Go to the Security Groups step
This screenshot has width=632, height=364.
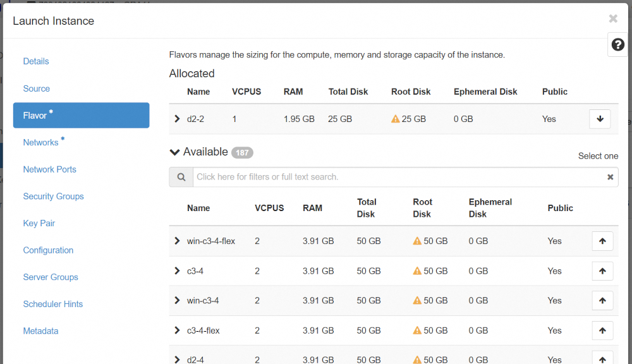[x=53, y=196]
